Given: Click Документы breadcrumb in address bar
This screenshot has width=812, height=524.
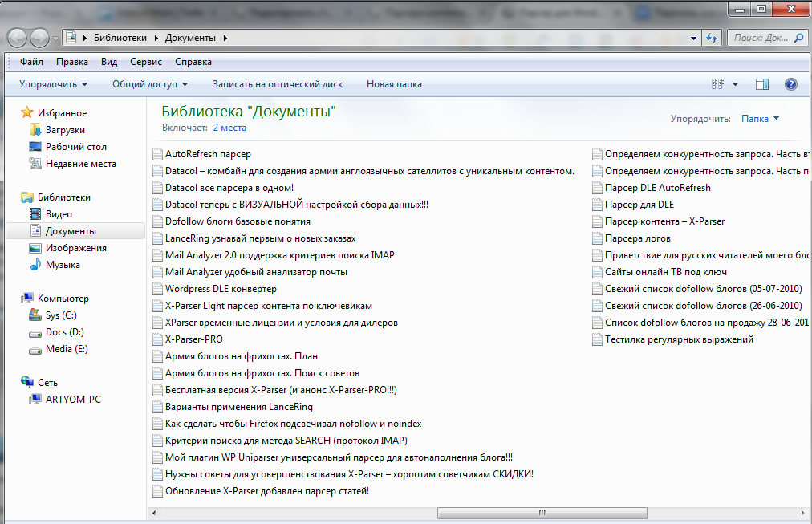Looking at the screenshot, I should tap(190, 38).
